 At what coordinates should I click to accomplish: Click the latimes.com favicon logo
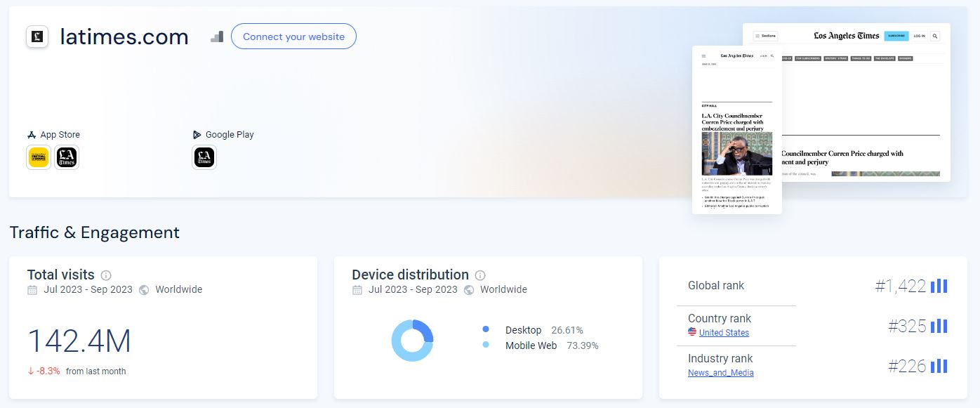point(37,37)
